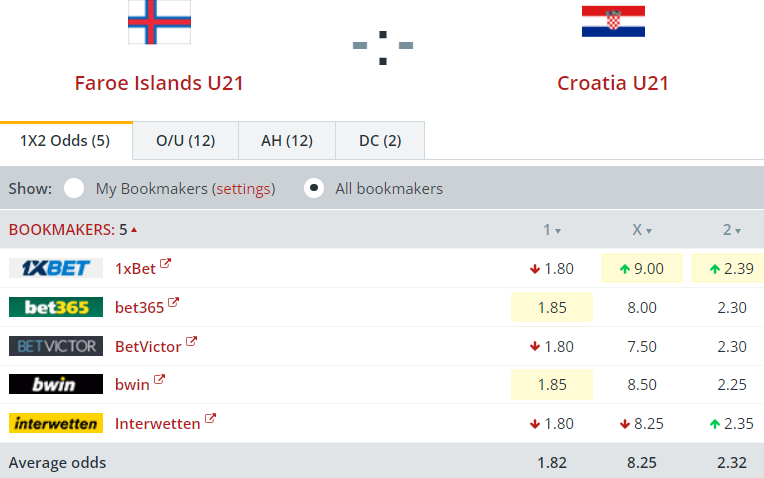Image resolution: width=764 pixels, height=478 pixels.
Task: Toggle the Bookmakers sort order arrow
Action: 134,230
